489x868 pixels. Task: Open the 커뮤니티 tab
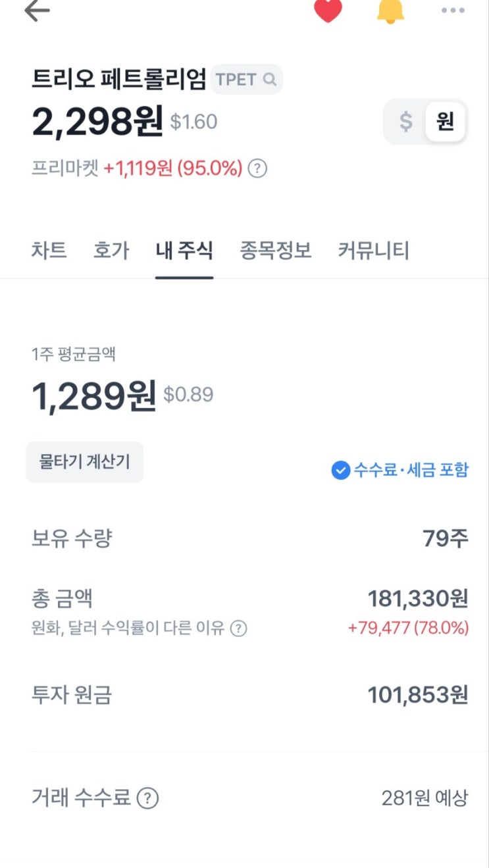point(373,251)
